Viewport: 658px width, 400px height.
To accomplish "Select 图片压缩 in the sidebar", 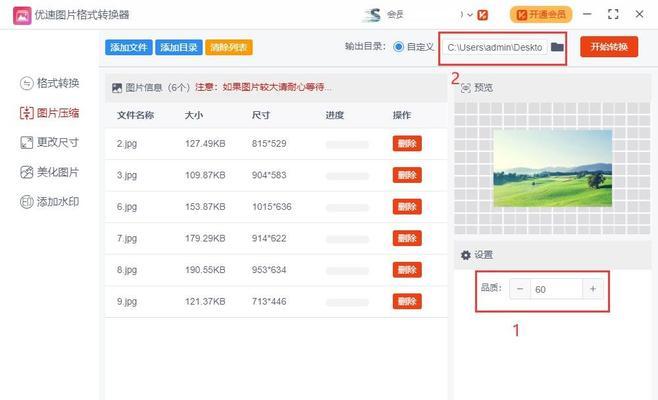I will (x=50, y=113).
